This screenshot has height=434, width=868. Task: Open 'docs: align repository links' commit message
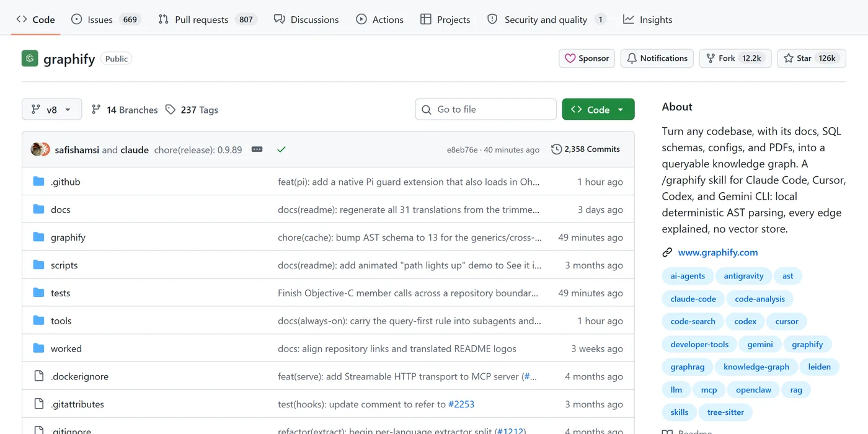click(x=397, y=348)
